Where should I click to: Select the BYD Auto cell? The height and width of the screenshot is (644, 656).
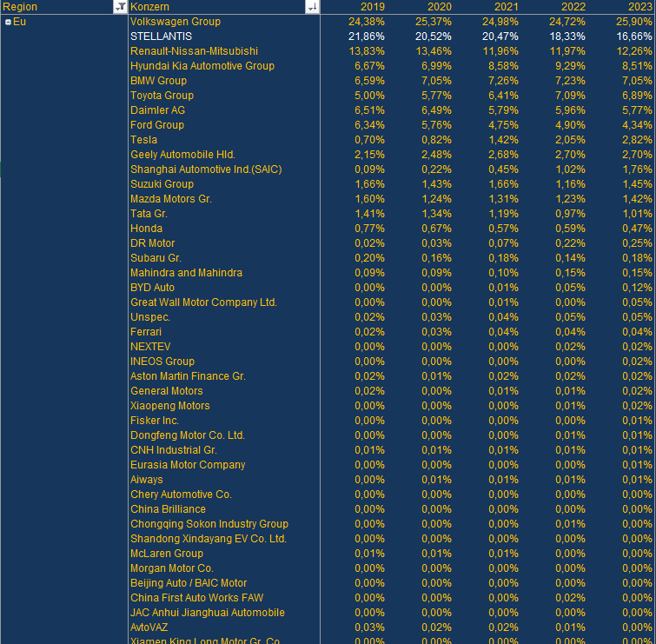[152, 288]
